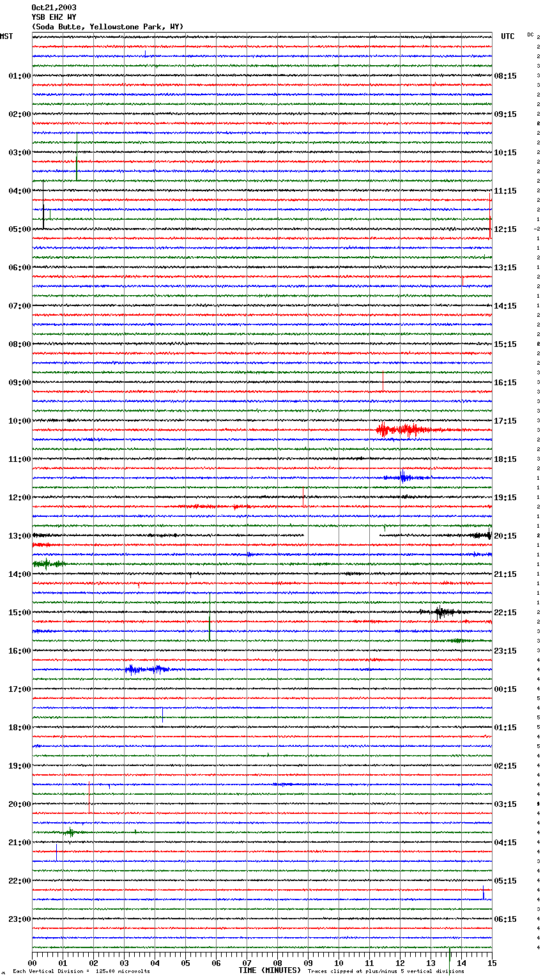Click the large red earthquake burst after 10:00
The height and width of the screenshot is (980, 543).
coord(406,430)
